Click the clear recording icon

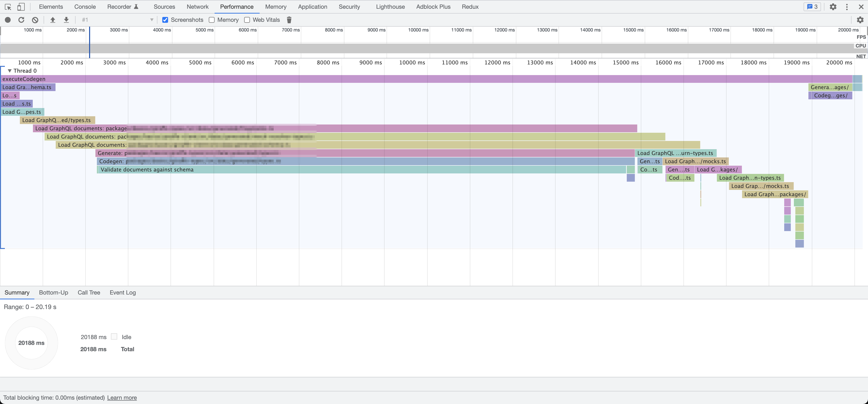click(35, 20)
